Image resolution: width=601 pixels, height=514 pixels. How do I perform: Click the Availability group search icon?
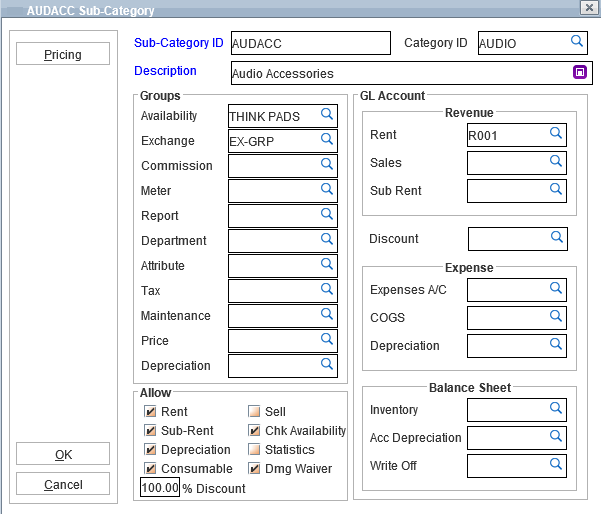tap(326, 114)
